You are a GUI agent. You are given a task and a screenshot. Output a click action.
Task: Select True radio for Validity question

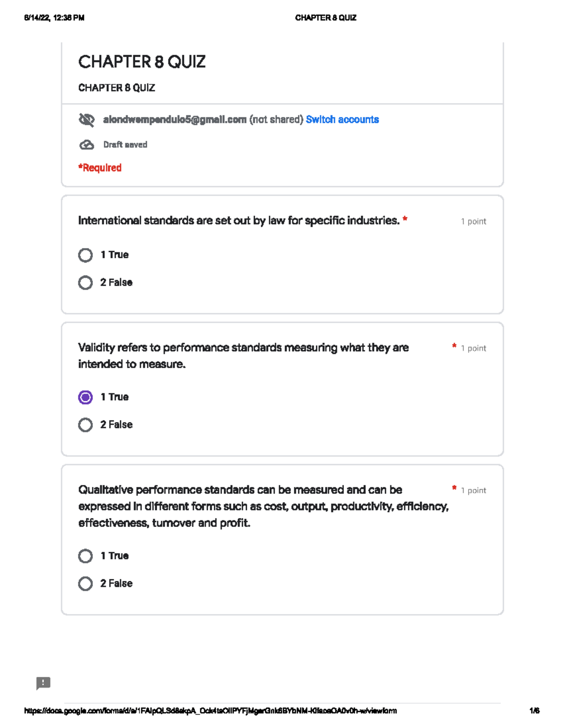85,397
